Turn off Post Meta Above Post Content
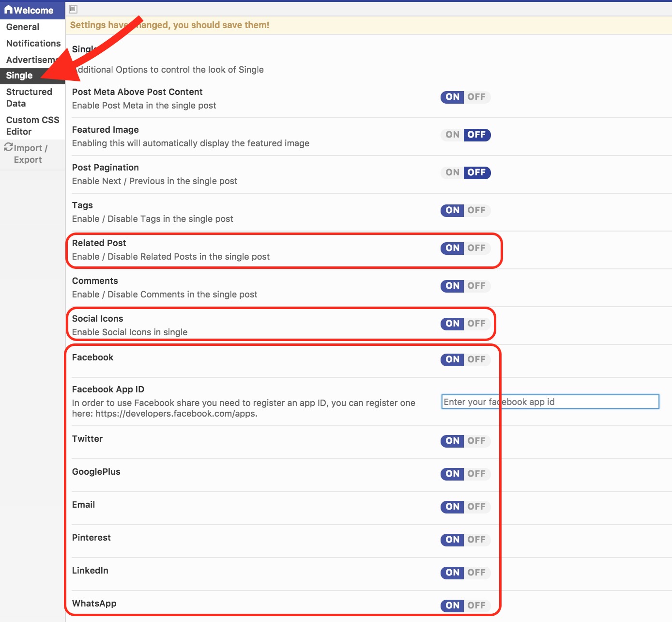This screenshot has height=622, width=672. pyautogui.click(x=476, y=97)
